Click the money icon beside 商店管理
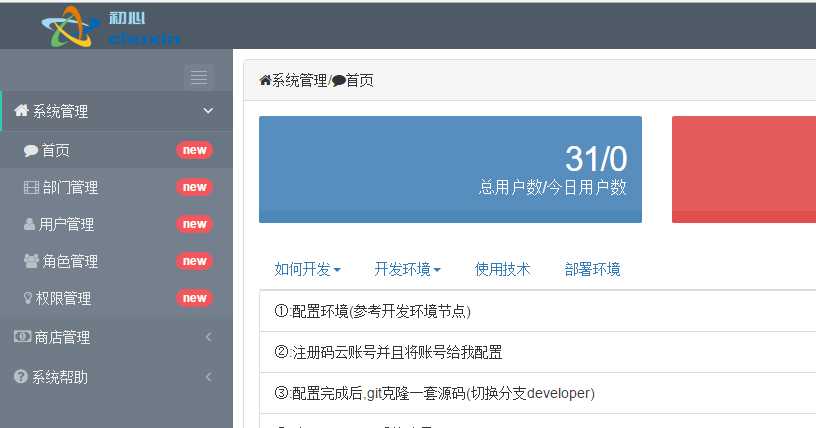 point(22,336)
